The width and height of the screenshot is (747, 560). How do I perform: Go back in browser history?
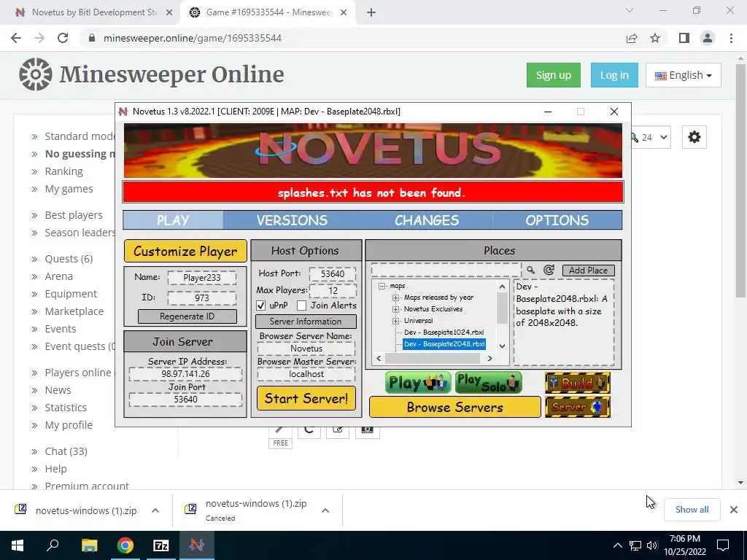point(16,38)
